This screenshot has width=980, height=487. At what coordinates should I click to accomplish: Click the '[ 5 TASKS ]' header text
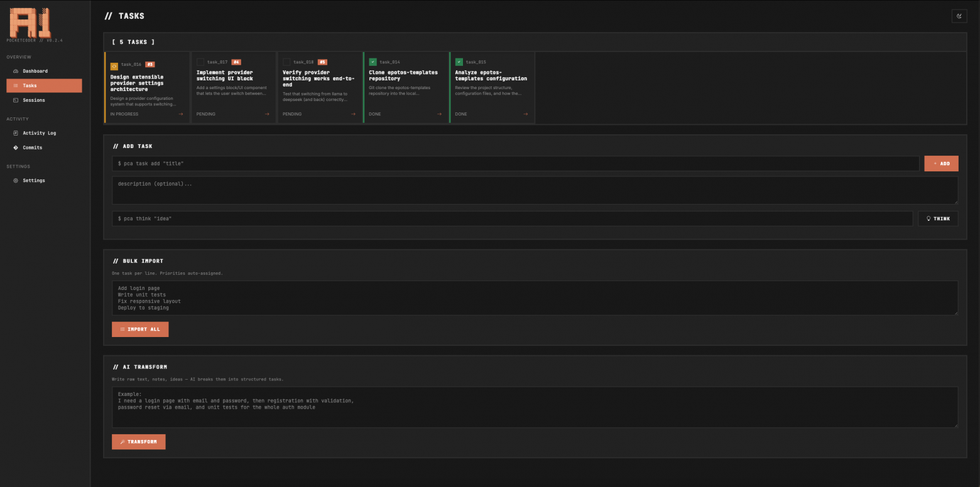pyautogui.click(x=133, y=42)
